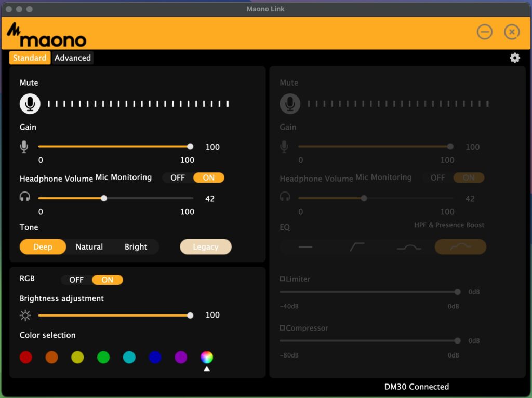Click the small microphone icon next to Gain slider
Viewport: 532px width, 398px height.
[24, 147]
